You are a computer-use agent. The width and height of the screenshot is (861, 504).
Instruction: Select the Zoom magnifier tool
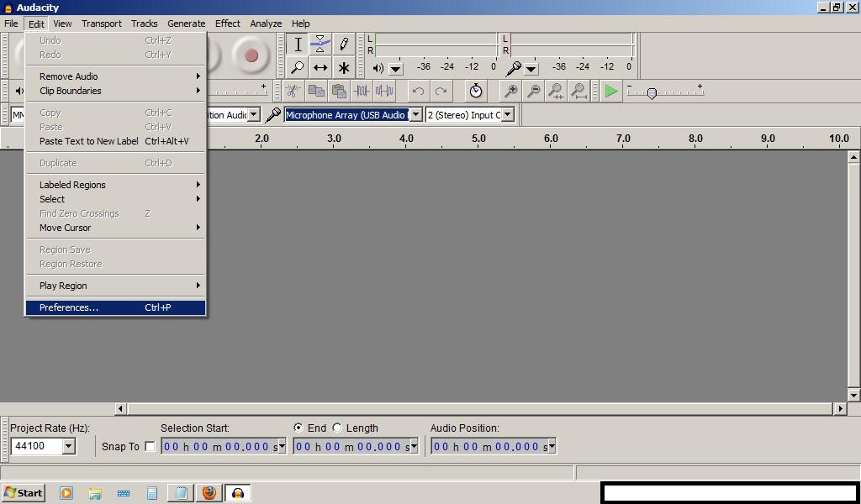pyautogui.click(x=298, y=68)
